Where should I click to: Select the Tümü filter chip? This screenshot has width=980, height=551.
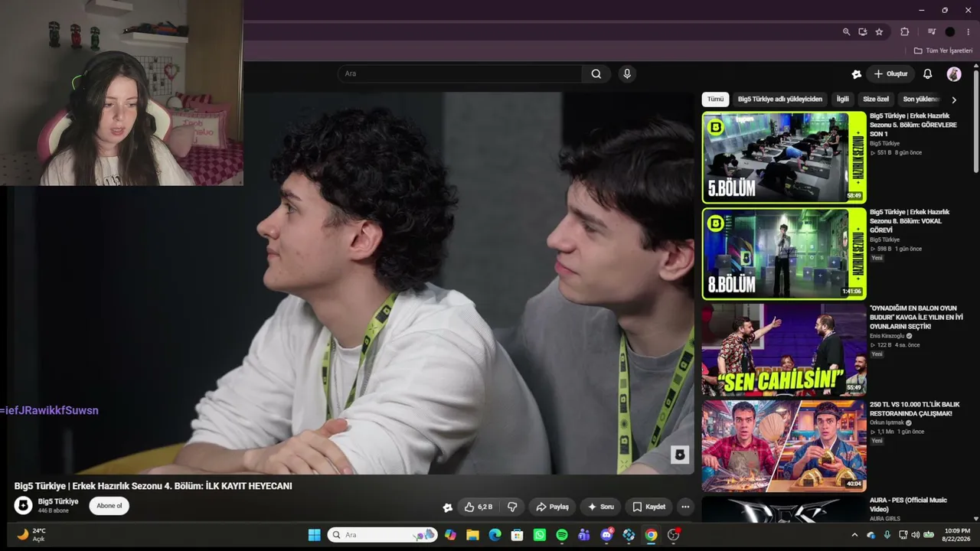click(x=715, y=99)
